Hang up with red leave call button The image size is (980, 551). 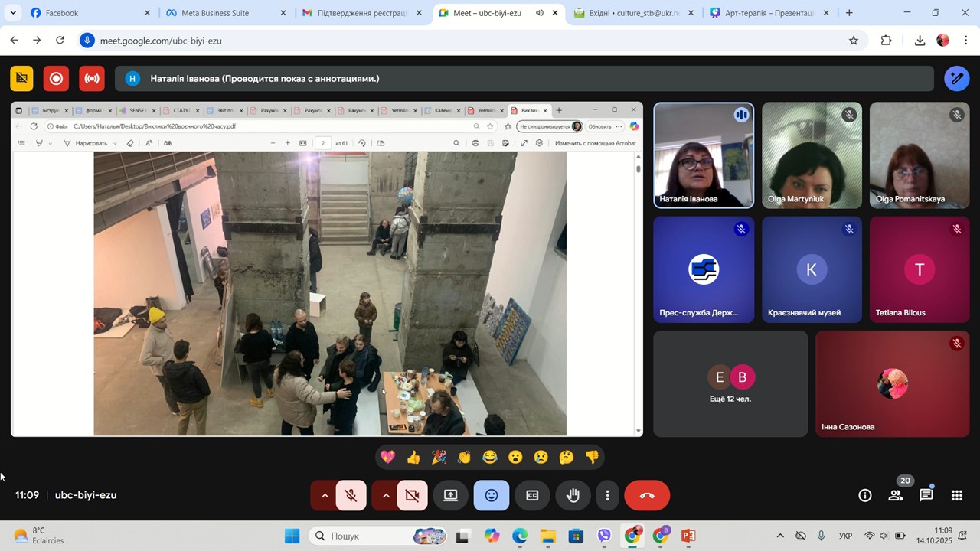coord(647,496)
